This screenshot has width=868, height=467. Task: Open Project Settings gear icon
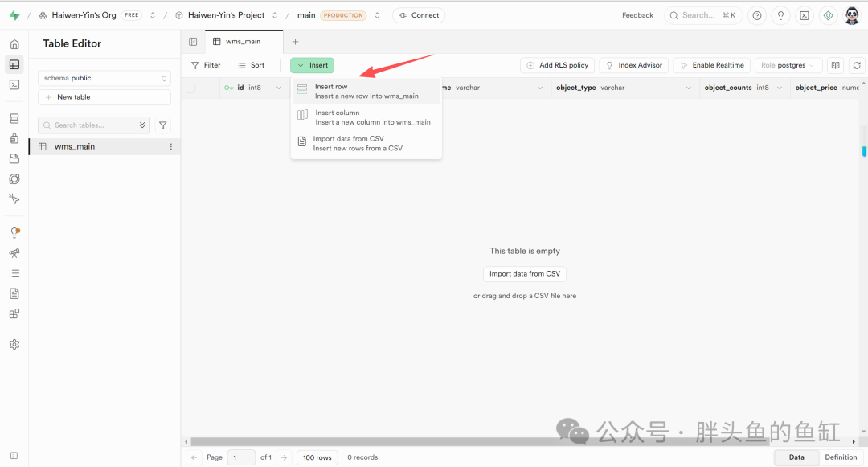click(x=15, y=345)
